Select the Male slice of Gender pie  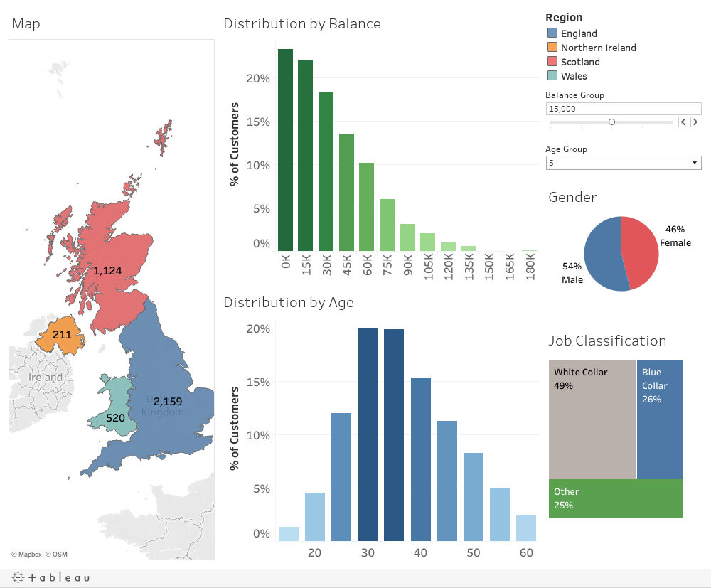point(603,256)
